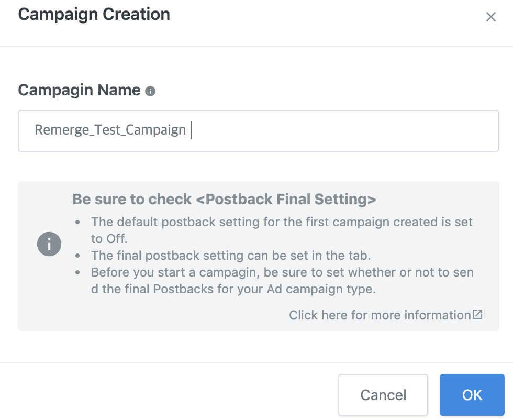
Task: Open the Click here for more information link
Action: [380, 315]
